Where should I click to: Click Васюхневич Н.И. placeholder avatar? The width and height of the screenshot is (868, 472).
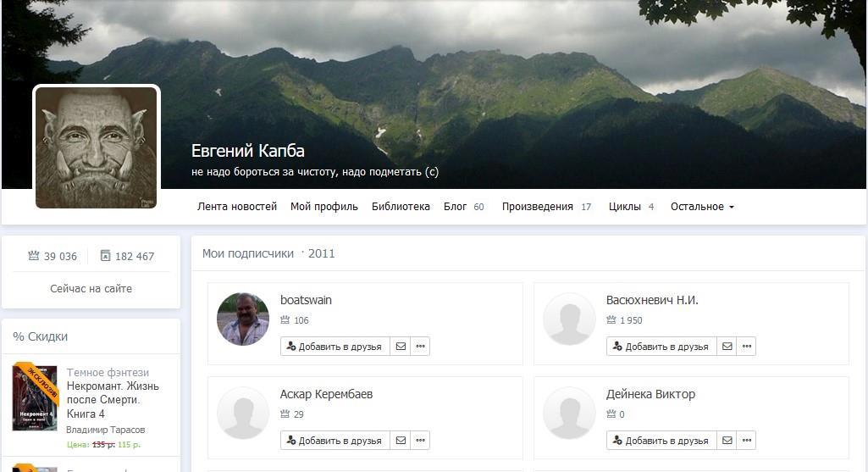pos(569,319)
